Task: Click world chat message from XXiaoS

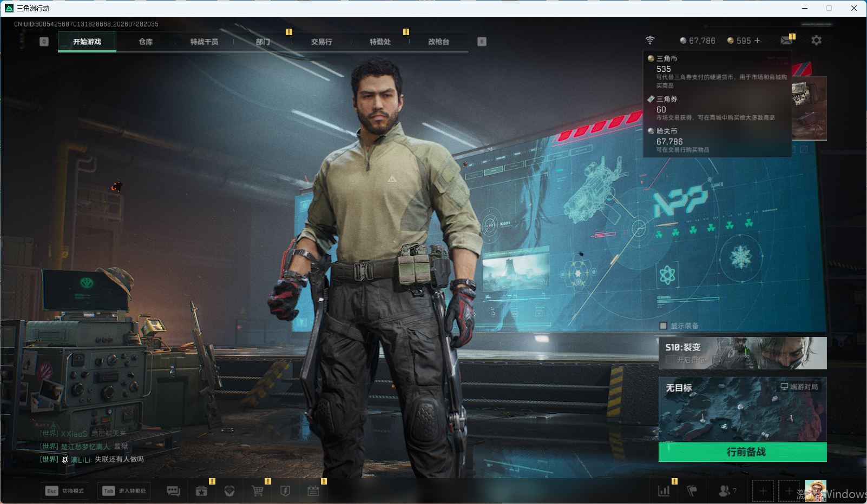Action: click(x=83, y=434)
